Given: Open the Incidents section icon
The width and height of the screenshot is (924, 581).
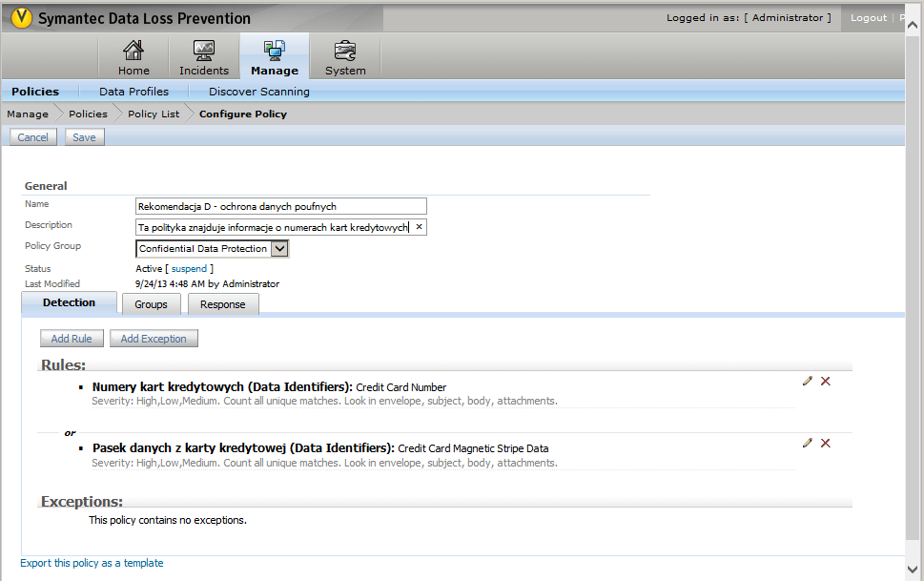Looking at the screenshot, I should click(204, 51).
